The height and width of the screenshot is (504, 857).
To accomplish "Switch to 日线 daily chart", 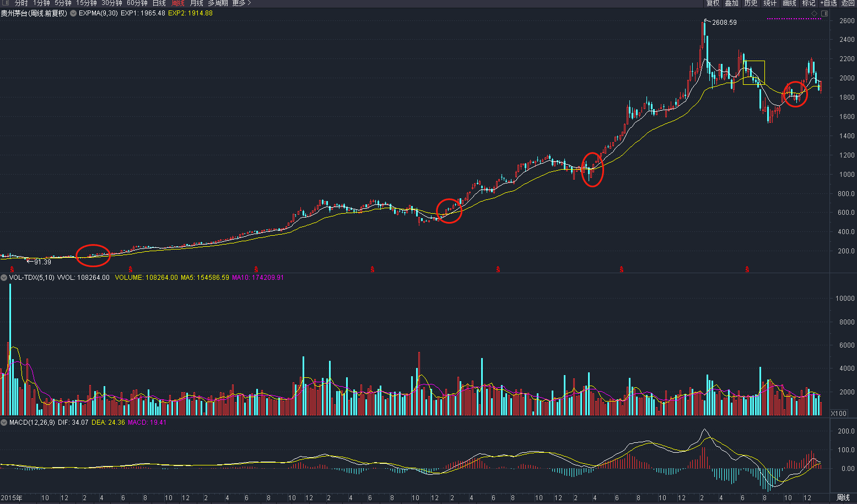I will tap(159, 3).
